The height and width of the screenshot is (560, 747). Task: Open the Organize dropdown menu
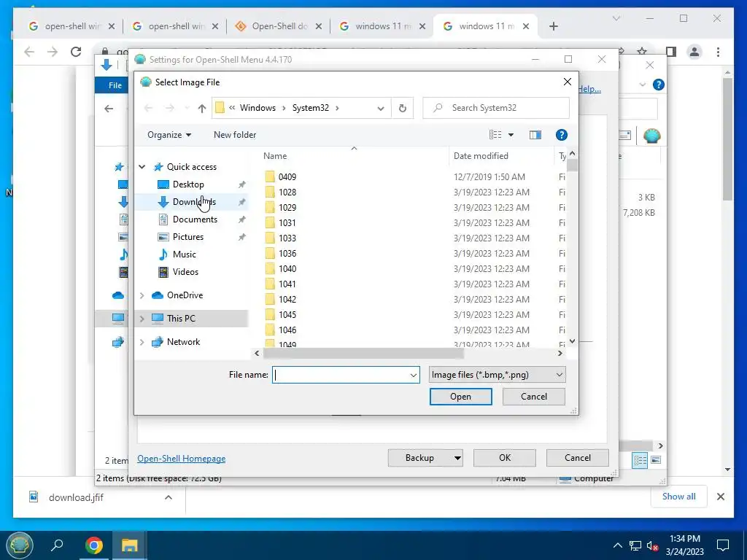pos(169,135)
